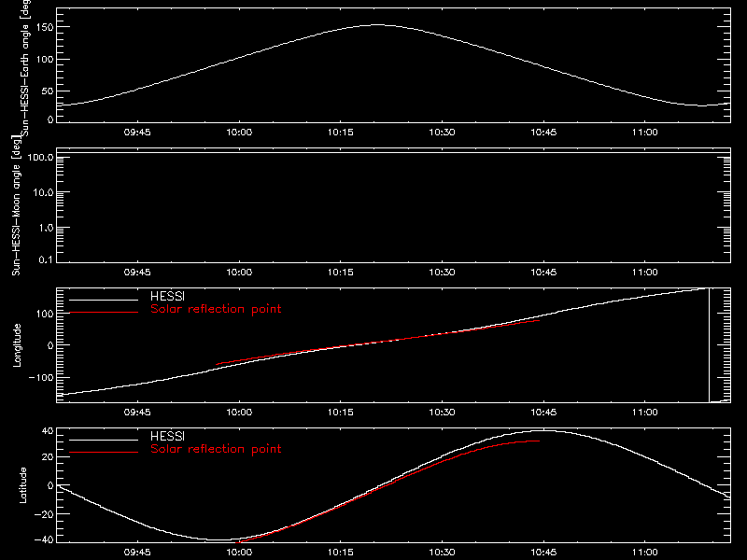The width and height of the screenshot is (747, 560).
Task: Click 1.0 tick on Moon angle axis
Action: pos(46,228)
